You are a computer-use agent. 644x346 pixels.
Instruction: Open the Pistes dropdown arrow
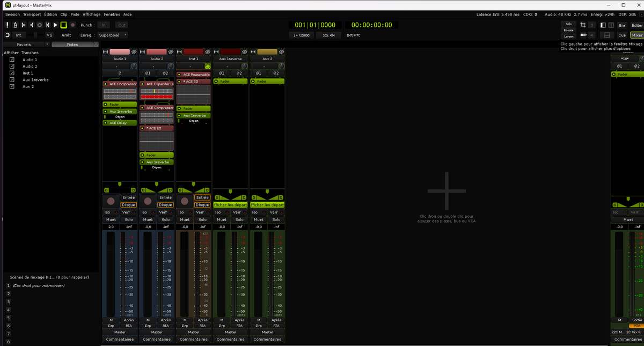click(x=96, y=45)
